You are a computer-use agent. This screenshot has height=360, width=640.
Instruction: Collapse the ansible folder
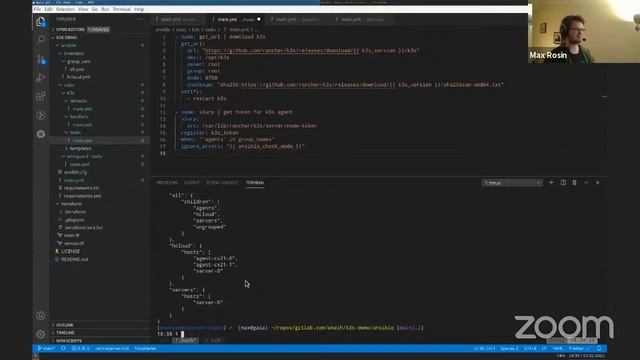click(69, 45)
